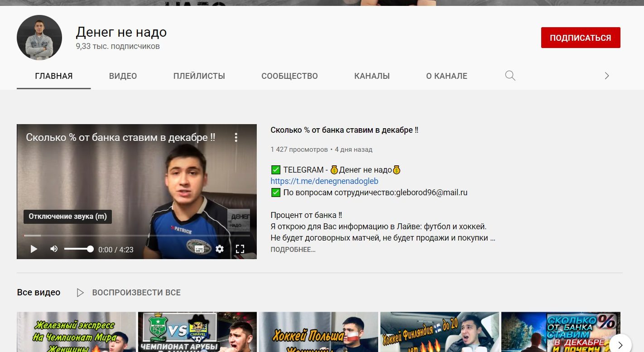The image size is (644, 352).
Task: Open the Чемпионат Арубы video thumbnail
Action: (197, 332)
